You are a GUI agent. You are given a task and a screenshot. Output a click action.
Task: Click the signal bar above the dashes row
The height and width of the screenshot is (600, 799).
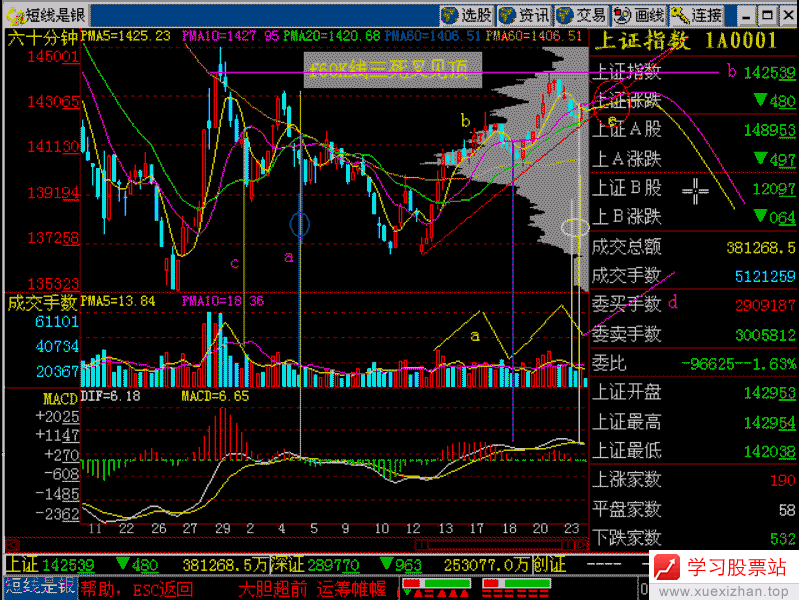516,583
